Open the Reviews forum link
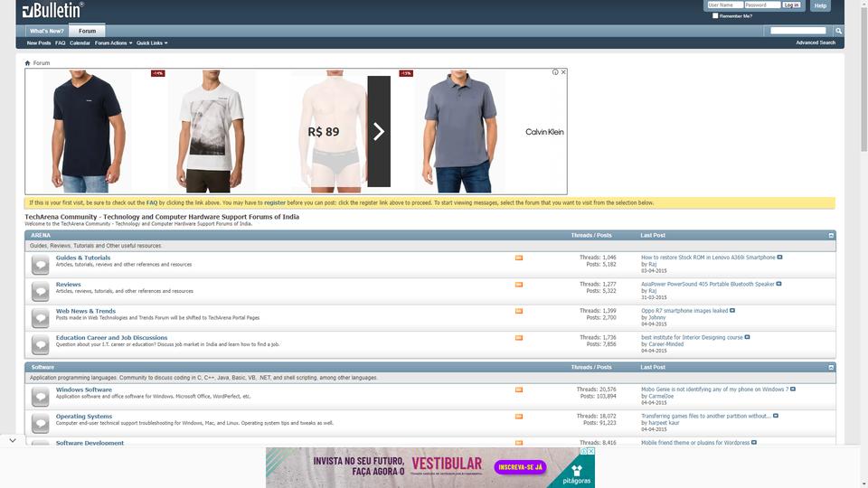The image size is (868, 488). [68, 285]
